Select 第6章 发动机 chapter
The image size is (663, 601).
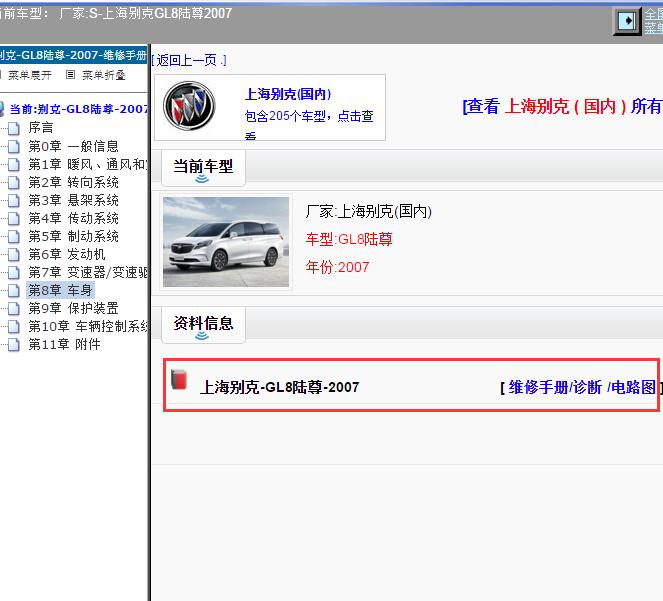[67, 254]
